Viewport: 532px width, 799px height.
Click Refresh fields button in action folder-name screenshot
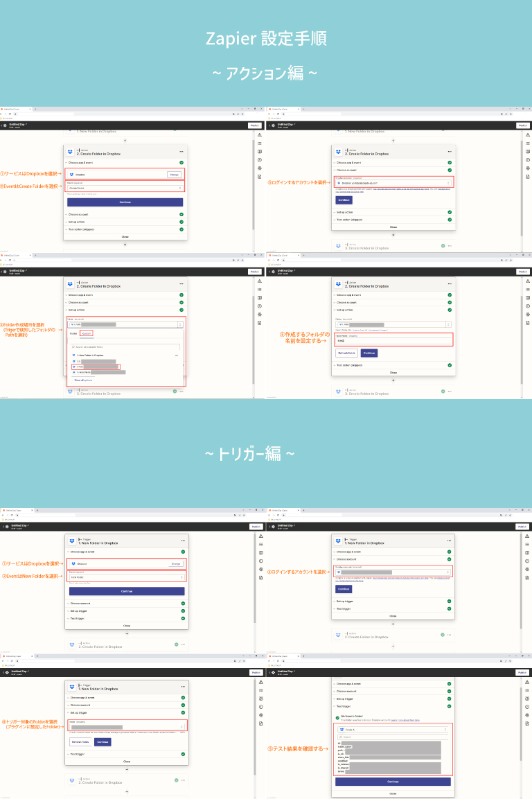coord(346,353)
